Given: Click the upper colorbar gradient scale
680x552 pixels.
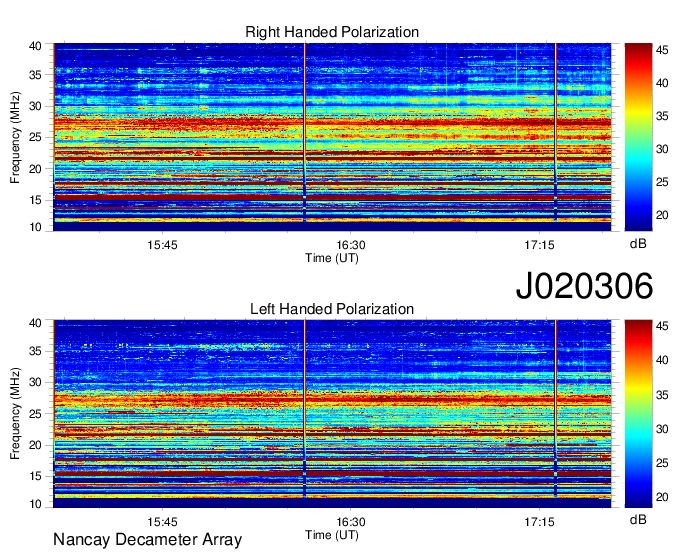Looking at the screenshot, I should (x=638, y=137).
